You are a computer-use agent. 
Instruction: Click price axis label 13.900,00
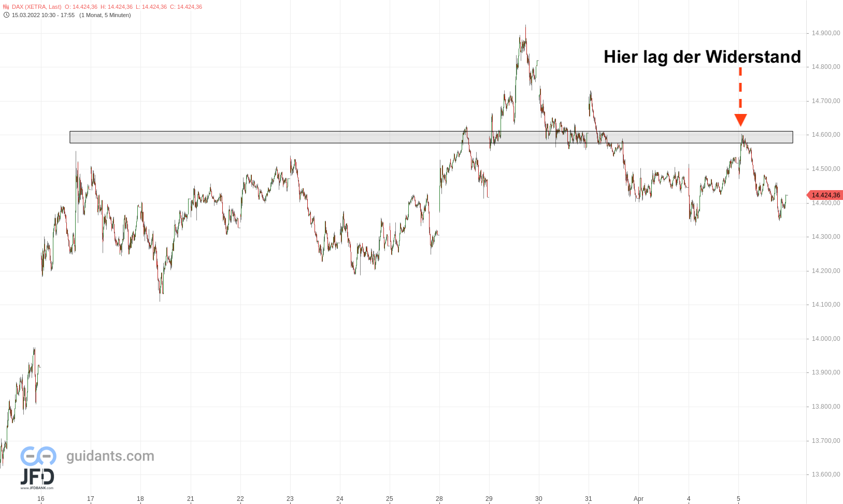tap(826, 372)
